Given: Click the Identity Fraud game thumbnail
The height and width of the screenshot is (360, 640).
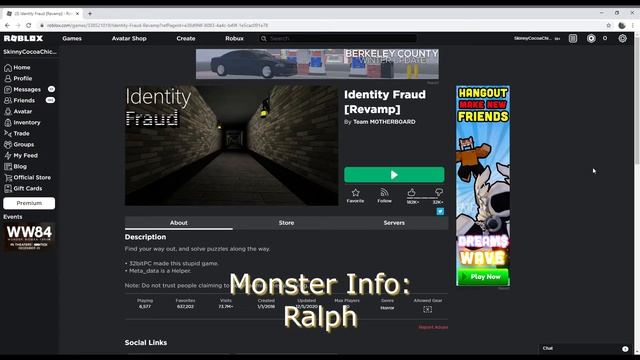Looking at the screenshot, I should pos(231,145).
